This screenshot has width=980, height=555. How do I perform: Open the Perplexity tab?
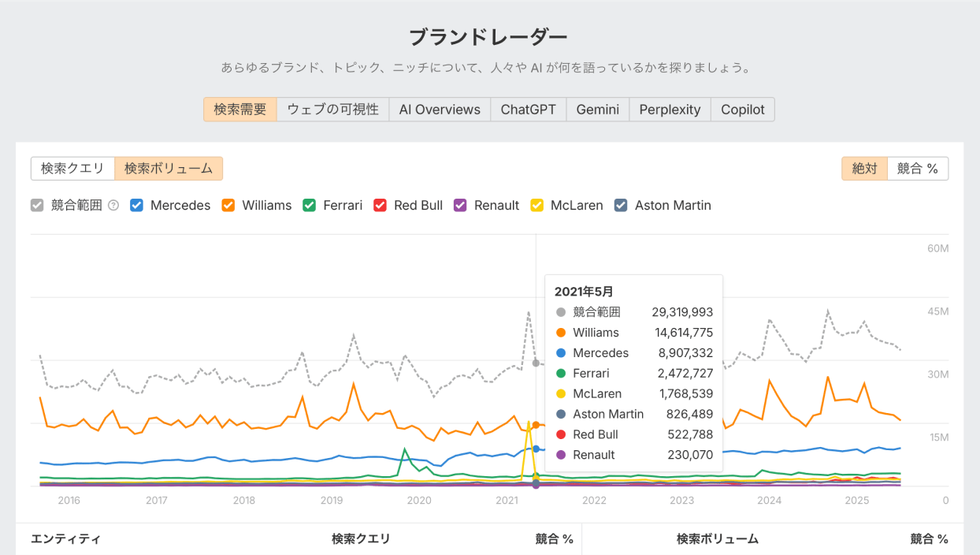[x=669, y=109]
